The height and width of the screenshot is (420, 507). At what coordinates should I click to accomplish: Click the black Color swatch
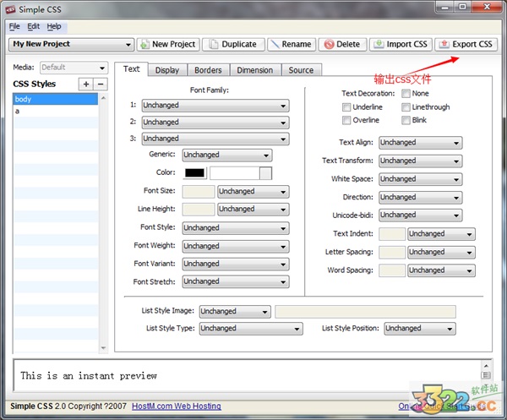click(194, 173)
